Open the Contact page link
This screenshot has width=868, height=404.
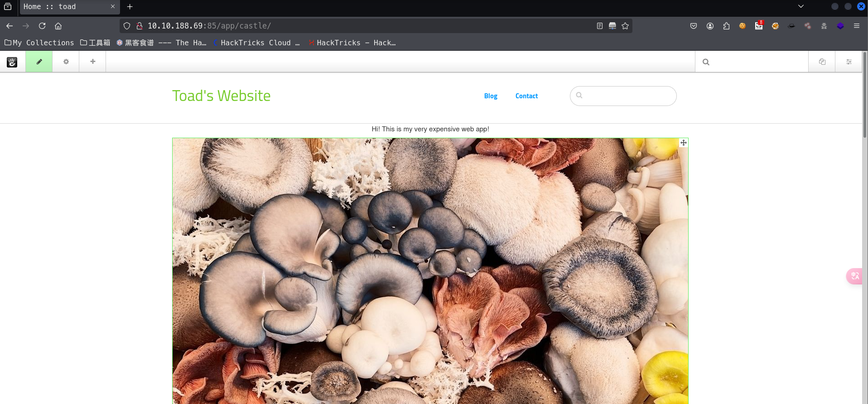coord(526,96)
